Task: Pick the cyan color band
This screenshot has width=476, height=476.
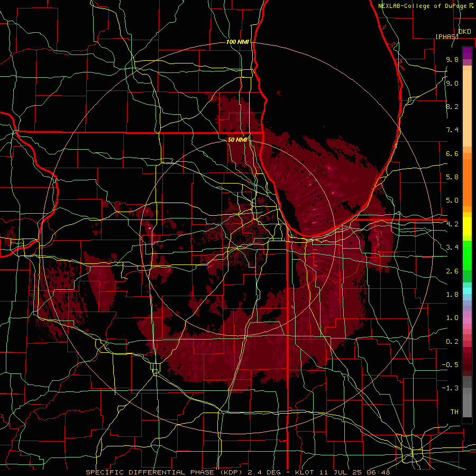Action: tap(467, 291)
